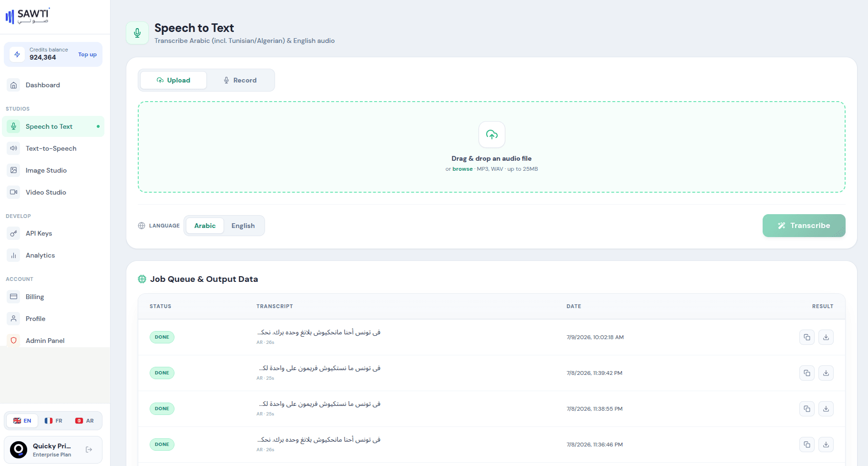Screen dimensions: 868x466
Task: Click the DONE status of 10:02:18 AM job
Action: pyautogui.click(x=162, y=337)
